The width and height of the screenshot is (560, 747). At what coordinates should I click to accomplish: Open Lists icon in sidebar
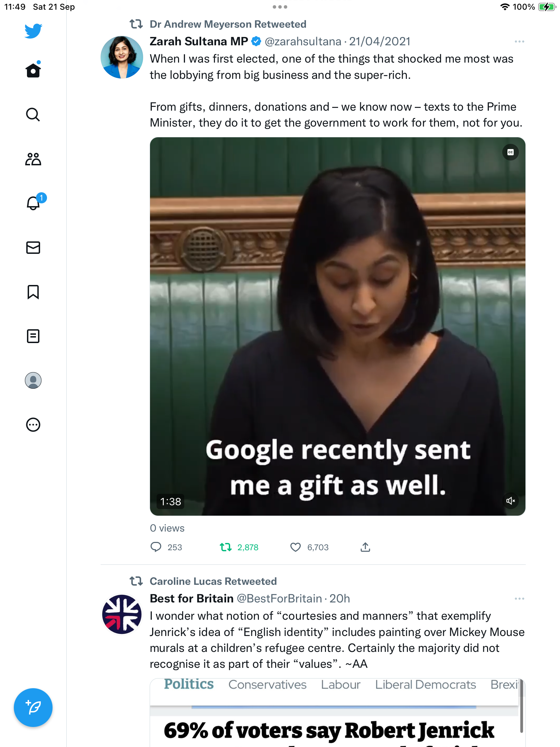click(x=33, y=336)
